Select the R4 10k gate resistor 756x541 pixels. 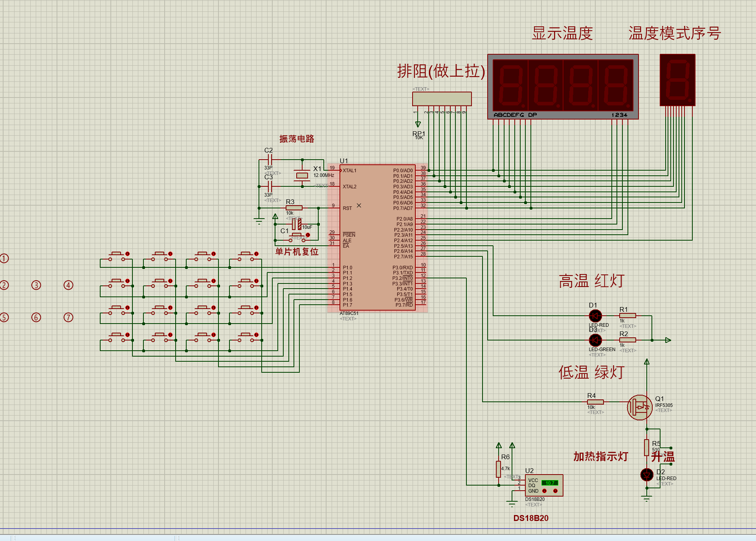point(595,402)
